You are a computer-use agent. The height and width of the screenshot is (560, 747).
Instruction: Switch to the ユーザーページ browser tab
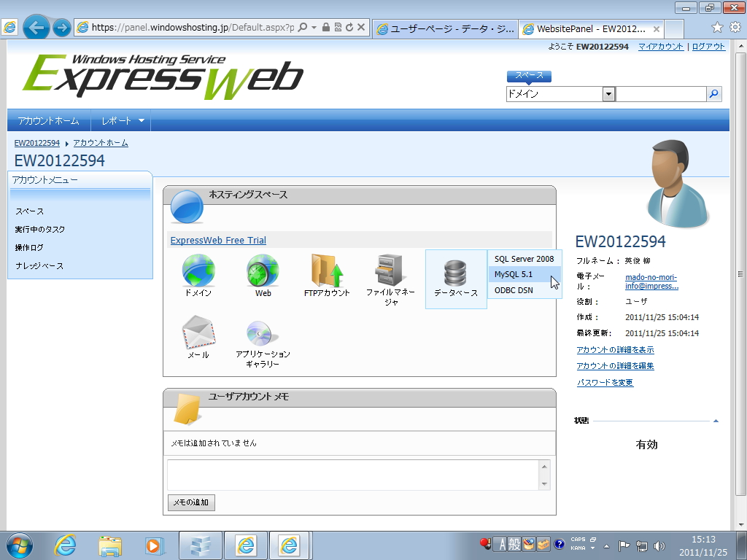point(445,28)
